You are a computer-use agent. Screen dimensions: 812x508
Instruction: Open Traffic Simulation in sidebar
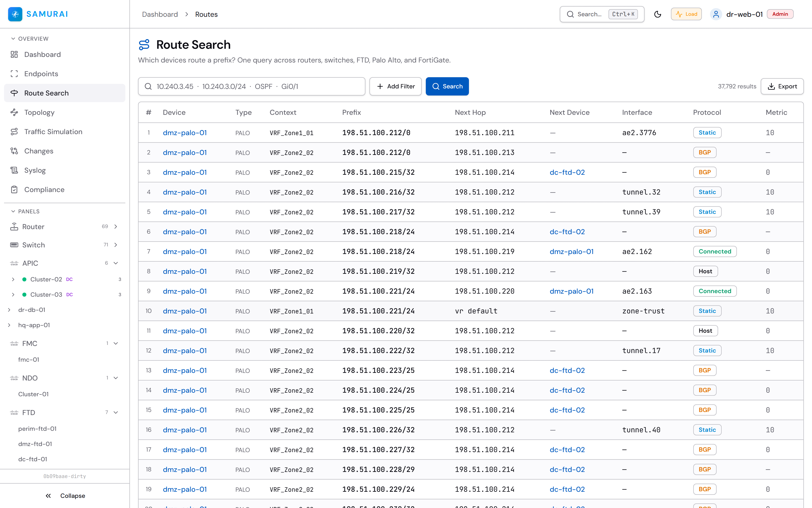tap(64, 132)
